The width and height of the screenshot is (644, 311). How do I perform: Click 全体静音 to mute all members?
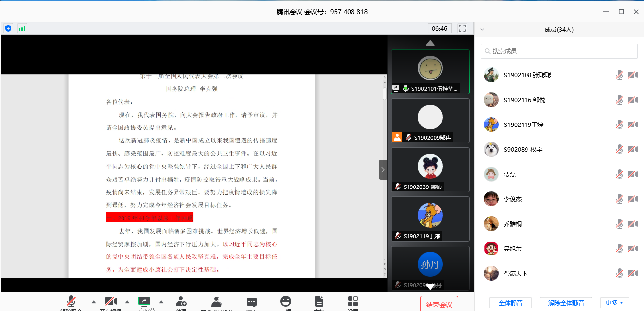click(x=510, y=303)
